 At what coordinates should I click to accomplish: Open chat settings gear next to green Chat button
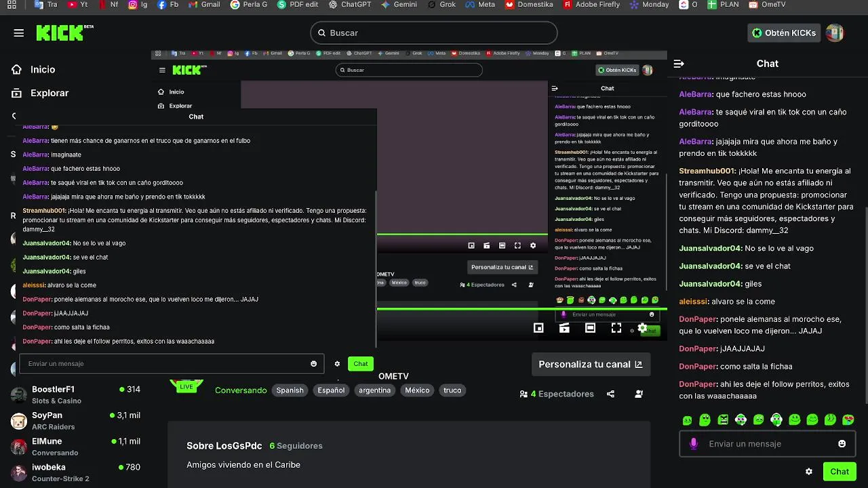[x=808, y=472]
